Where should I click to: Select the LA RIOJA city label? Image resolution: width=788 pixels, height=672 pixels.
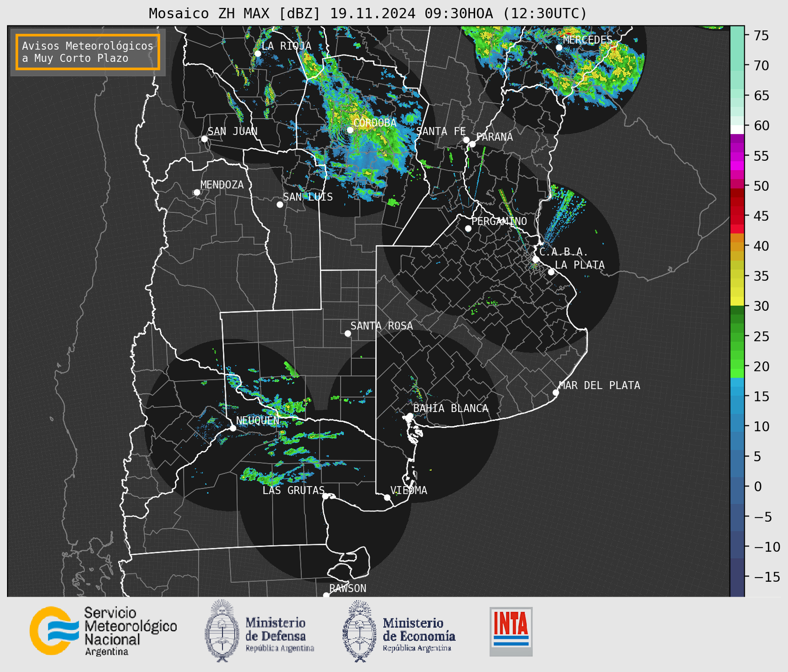click(286, 46)
